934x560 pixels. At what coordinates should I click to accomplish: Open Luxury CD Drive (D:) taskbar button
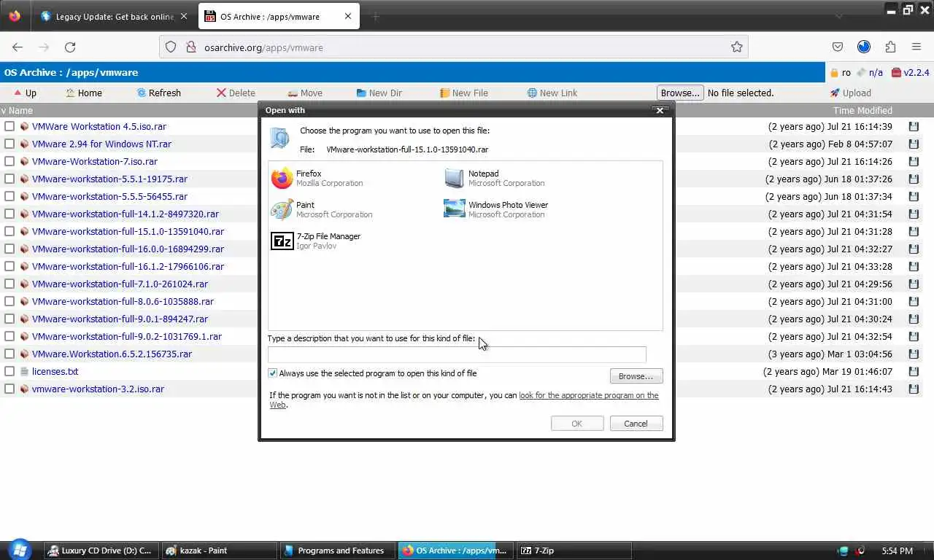tap(101, 551)
